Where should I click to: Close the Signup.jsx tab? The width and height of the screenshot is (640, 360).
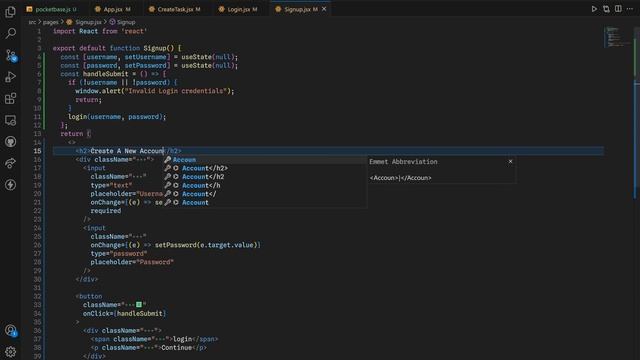pos(324,9)
